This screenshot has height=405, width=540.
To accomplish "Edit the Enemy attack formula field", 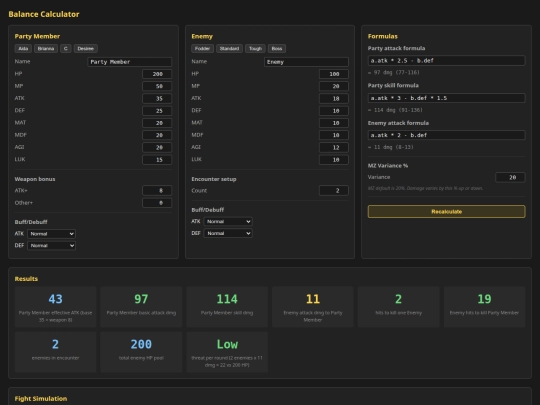I will pyautogui.click(x=446, y=135).
